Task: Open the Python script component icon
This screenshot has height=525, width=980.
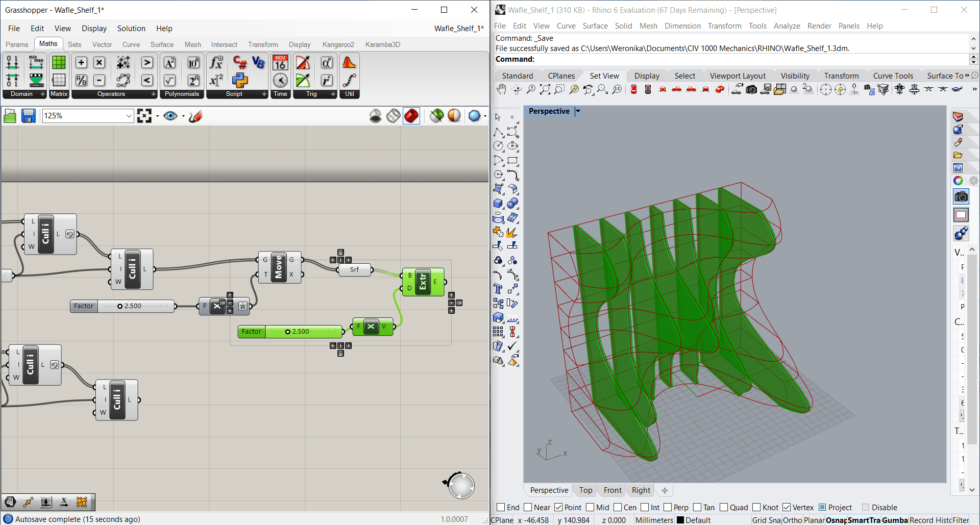Action: click(240, 80)
